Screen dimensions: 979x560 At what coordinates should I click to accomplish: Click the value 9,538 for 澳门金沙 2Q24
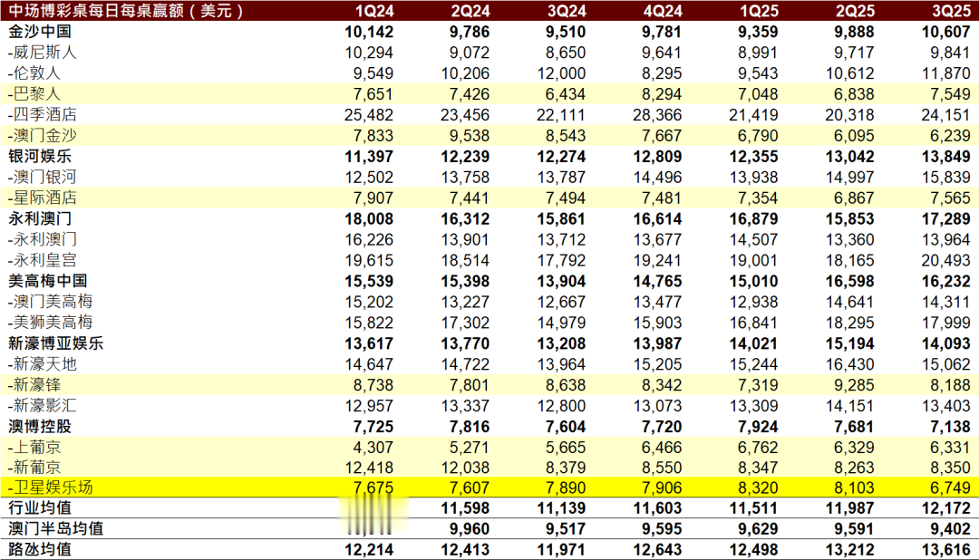(470, 136)
